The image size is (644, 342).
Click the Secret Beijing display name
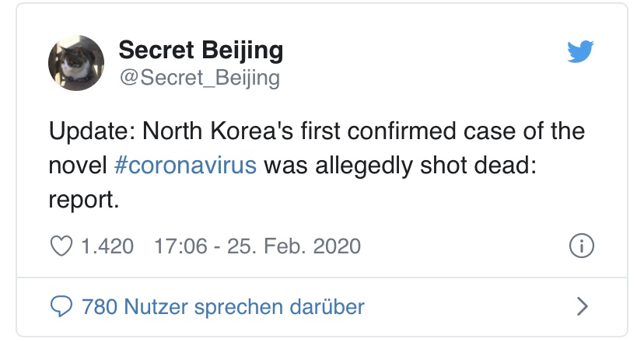coord(201,50)
